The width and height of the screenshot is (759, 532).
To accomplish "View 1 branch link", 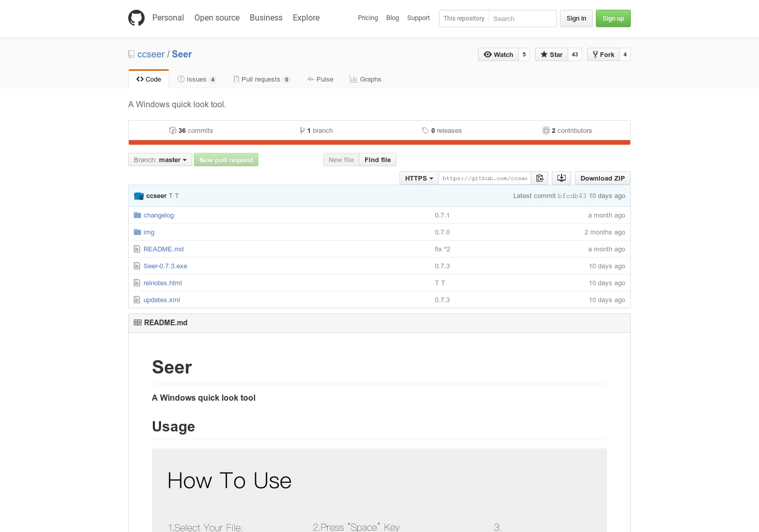I will 316,130.
